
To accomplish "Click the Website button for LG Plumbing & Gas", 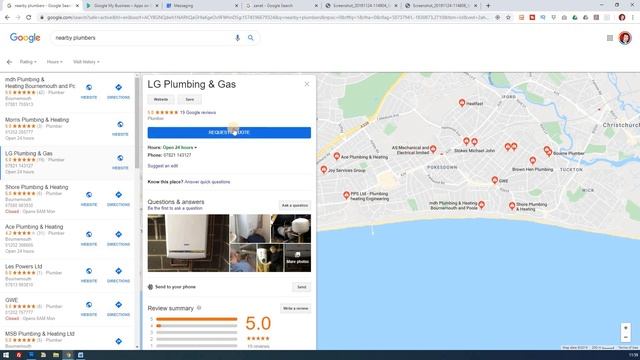I will click(x=161, y=100).
